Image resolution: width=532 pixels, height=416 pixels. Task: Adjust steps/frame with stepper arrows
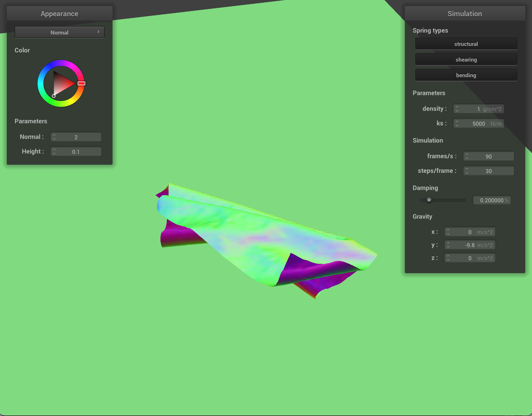pos(467,171)
